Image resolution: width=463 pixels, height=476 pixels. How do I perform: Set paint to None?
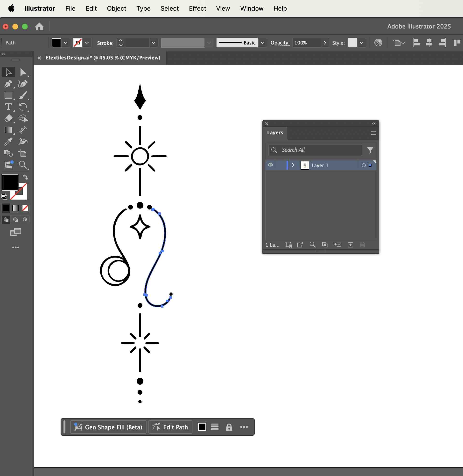point(25,208)
